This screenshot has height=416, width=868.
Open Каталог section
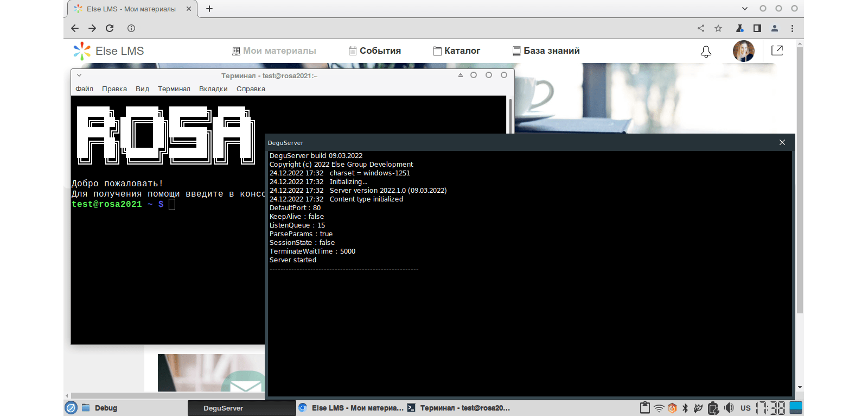click(457, 51)
